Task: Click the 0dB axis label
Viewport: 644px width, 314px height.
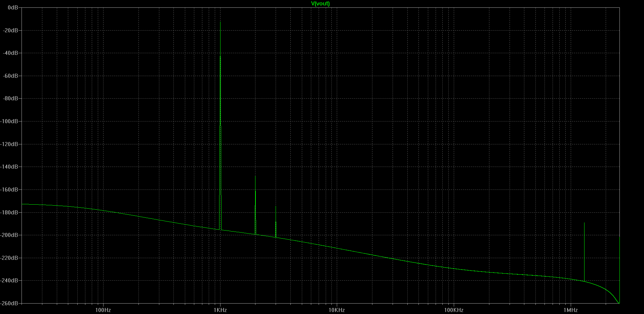Action: (x=13, y=7)
